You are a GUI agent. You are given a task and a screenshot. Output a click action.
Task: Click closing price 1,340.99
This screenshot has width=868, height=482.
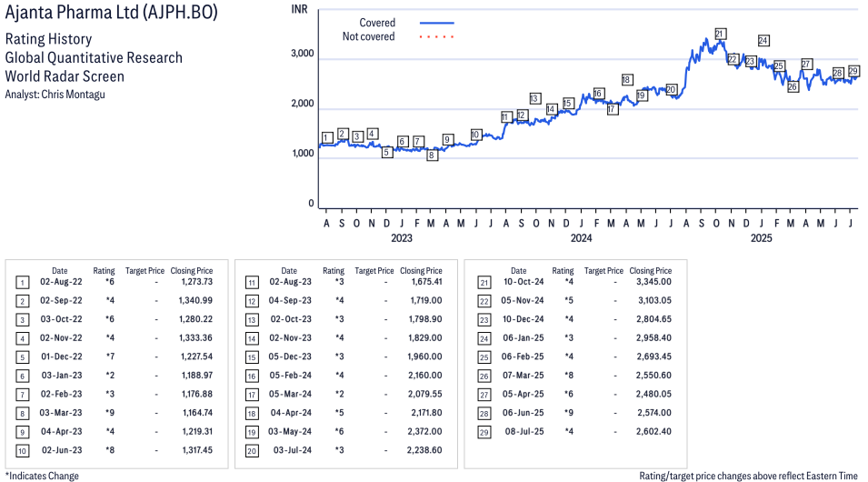point(195,300)
